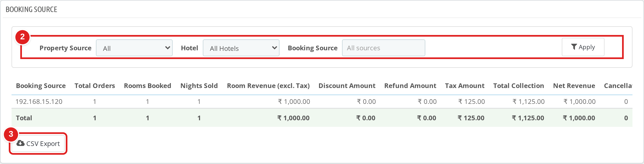Click the Discount Amount column header
The height and width of the screenshot is (164, 644).
(347, 86)
